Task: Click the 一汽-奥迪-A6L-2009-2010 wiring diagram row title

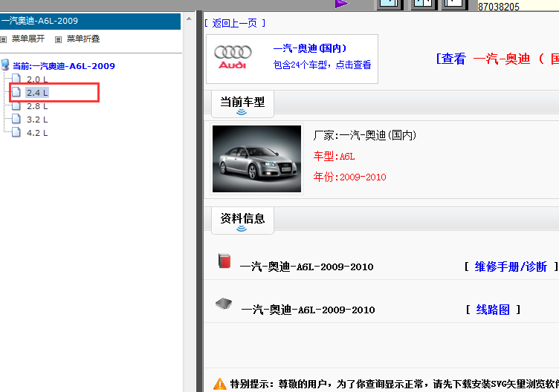Action: pos(308,310)
